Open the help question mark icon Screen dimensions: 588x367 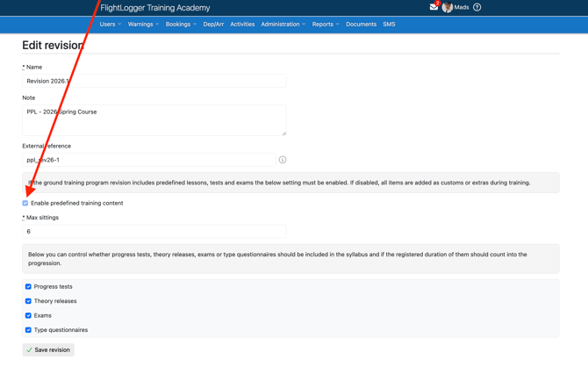coord(477,7)
